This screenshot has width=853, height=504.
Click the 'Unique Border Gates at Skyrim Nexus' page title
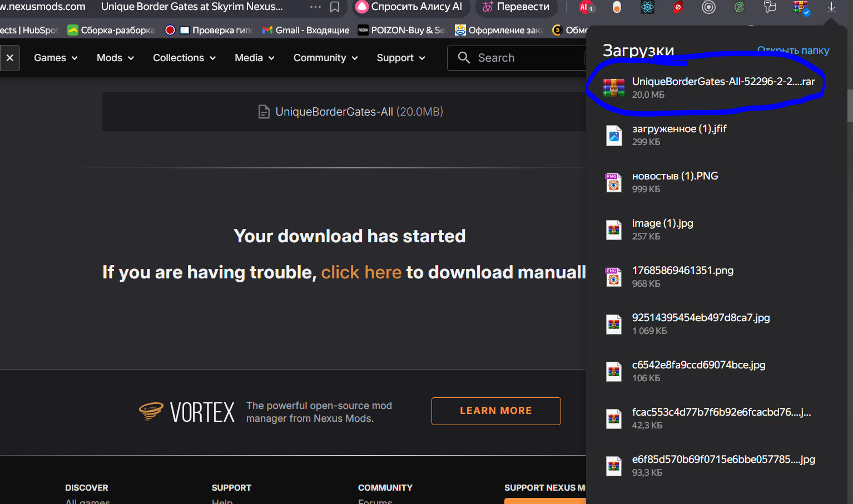[x=192, y=7]
